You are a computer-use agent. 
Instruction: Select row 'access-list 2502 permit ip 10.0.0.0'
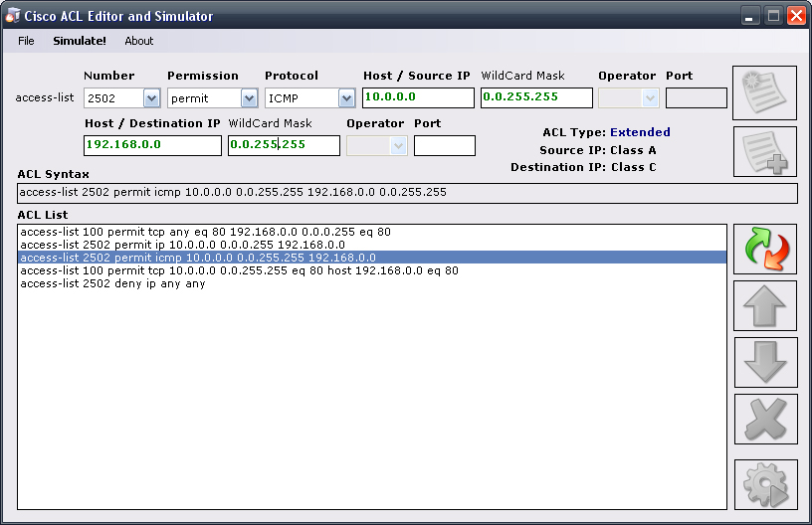tap(372, 245)
